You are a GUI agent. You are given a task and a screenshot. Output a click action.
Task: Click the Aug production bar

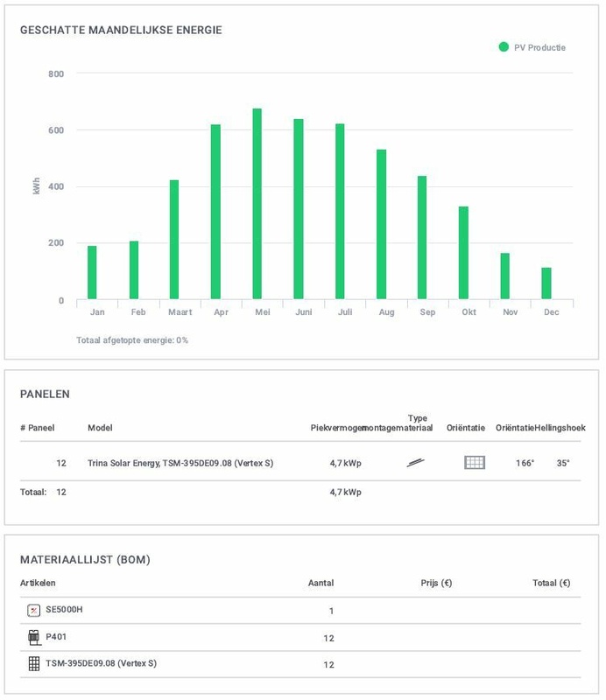[x=381, y=224]
